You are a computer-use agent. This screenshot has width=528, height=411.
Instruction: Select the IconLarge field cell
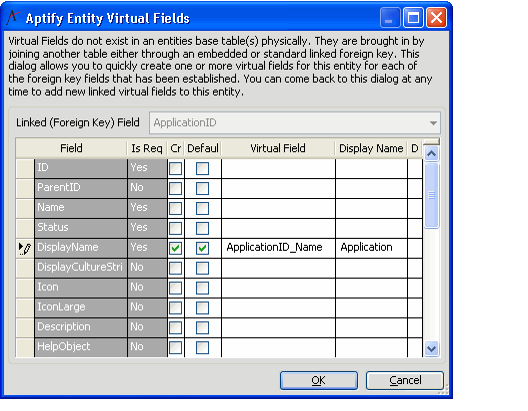80,308
